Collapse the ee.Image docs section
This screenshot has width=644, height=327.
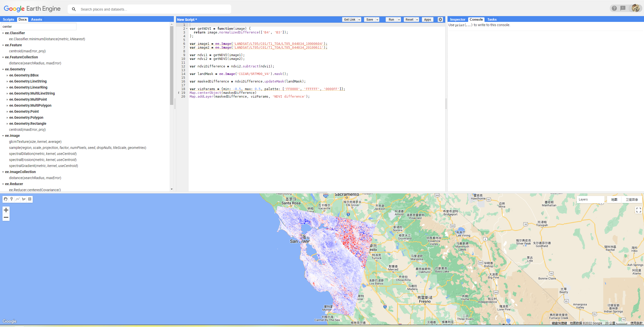3,136
